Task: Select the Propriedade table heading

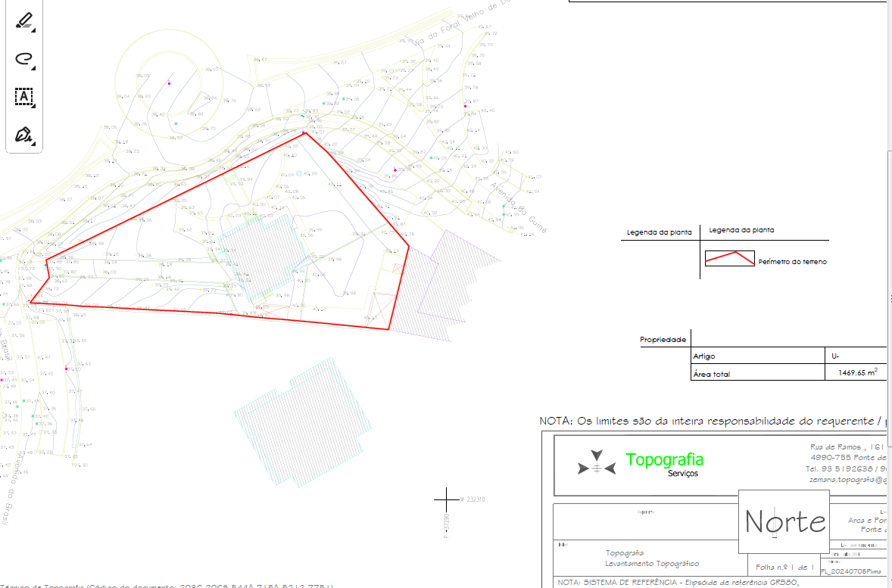Action: 663,340
